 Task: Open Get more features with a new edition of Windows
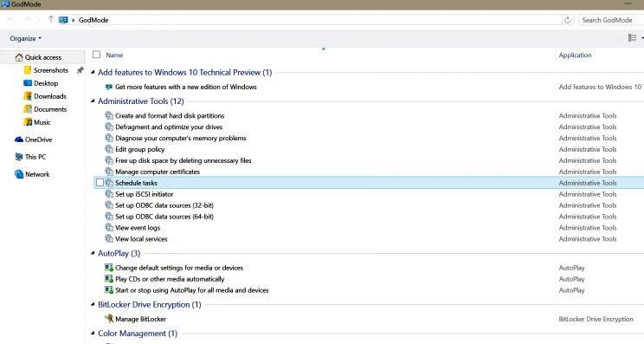[185, 87]
